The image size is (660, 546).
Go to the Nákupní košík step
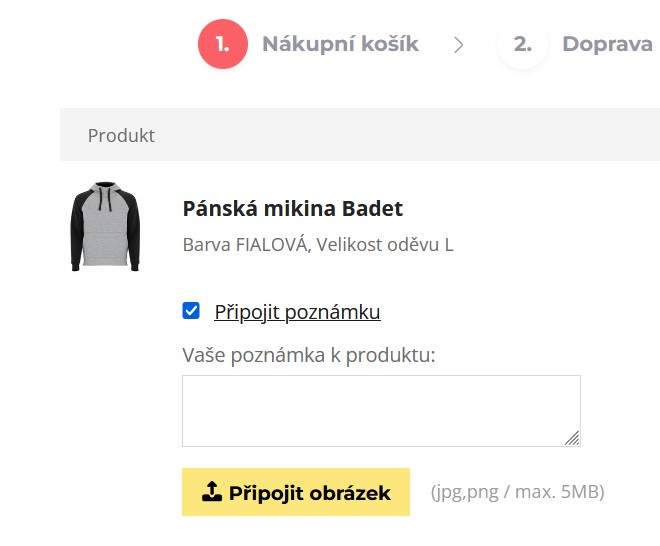(340, 44)
